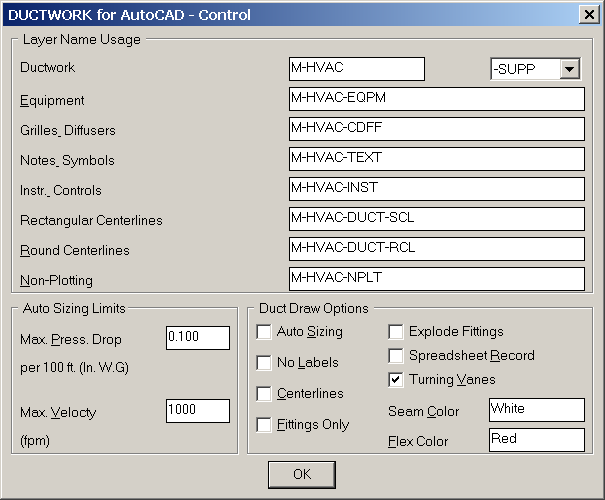
Task: Click the Seam Color label
Action: (x=424, y=411)
